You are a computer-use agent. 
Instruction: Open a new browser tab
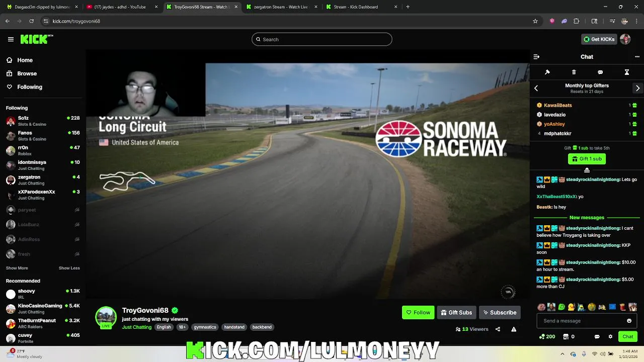point(408,7)
